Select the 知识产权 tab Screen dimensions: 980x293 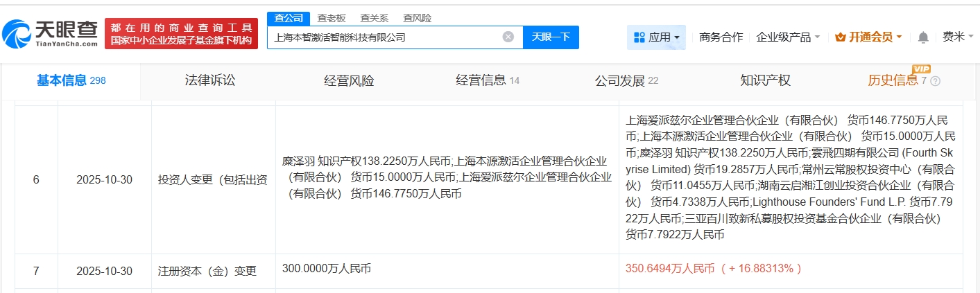765,80
